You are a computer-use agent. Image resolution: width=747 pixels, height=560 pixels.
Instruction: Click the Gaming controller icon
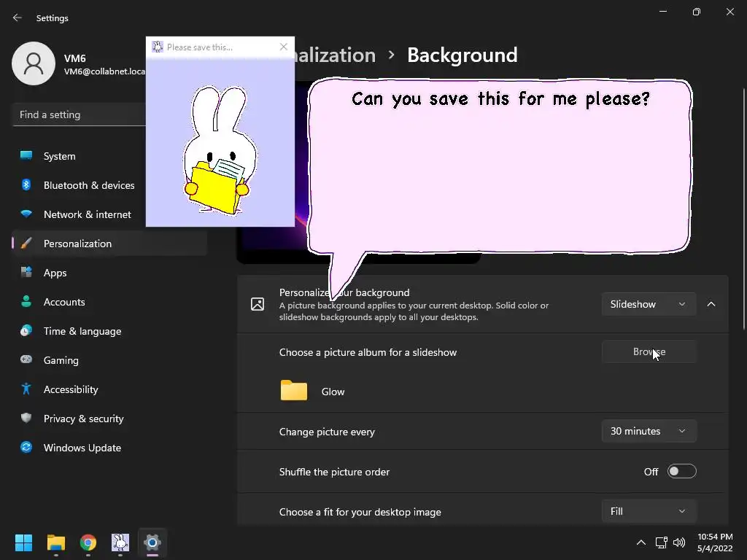pos(26,359)
